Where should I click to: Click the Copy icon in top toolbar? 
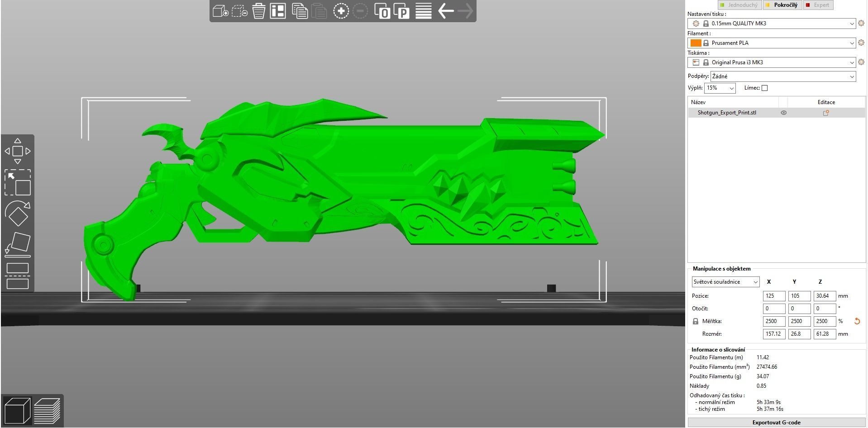click(x=300, y=11)
